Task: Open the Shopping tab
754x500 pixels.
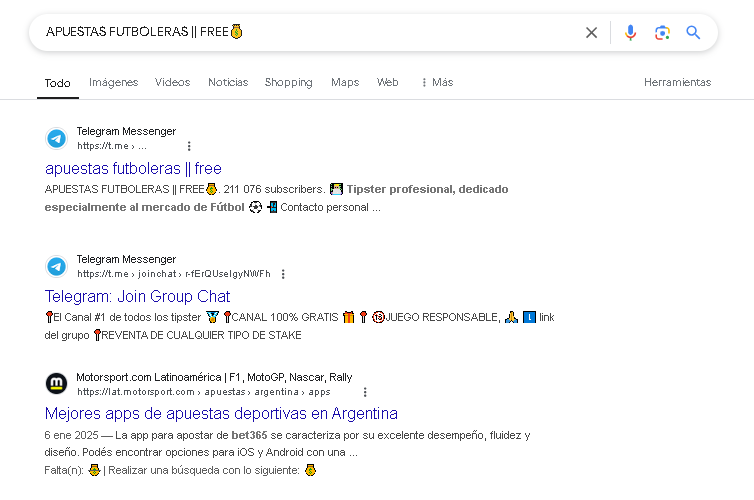Action: pos(289,83)
